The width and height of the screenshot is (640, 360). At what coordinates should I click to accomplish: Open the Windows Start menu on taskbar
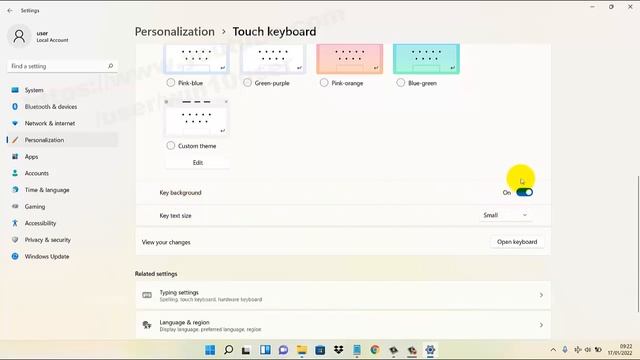[210, 350]
